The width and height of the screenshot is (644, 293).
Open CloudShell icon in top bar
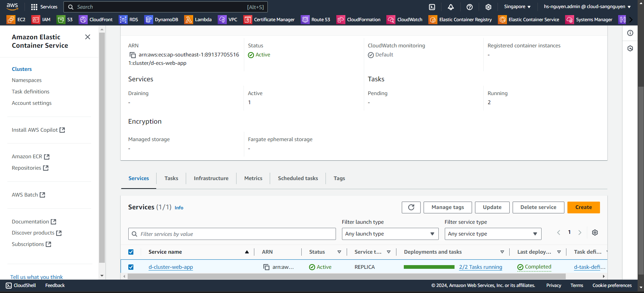(x=432, y=7)
